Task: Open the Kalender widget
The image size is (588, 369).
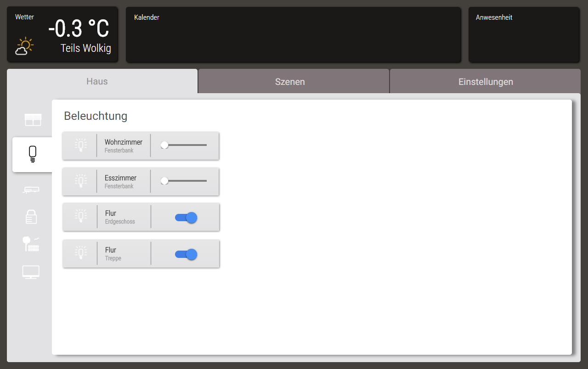Action: 293,34
